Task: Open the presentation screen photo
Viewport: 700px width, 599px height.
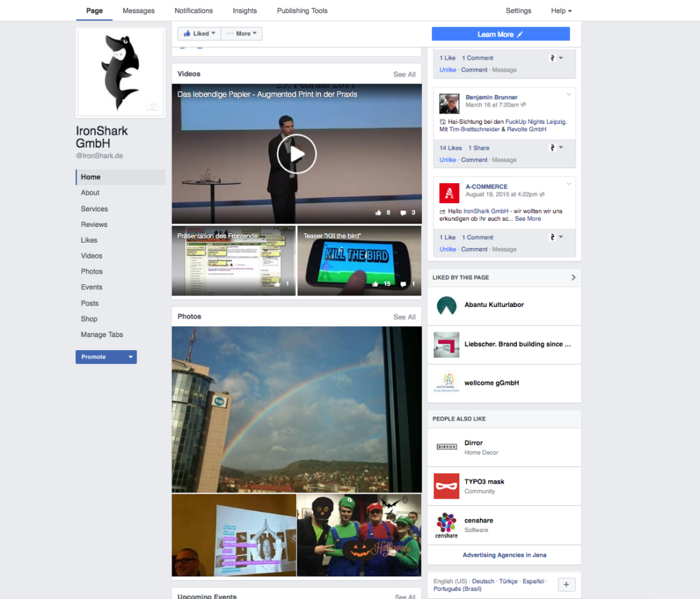Action: [x=234, y=535]
